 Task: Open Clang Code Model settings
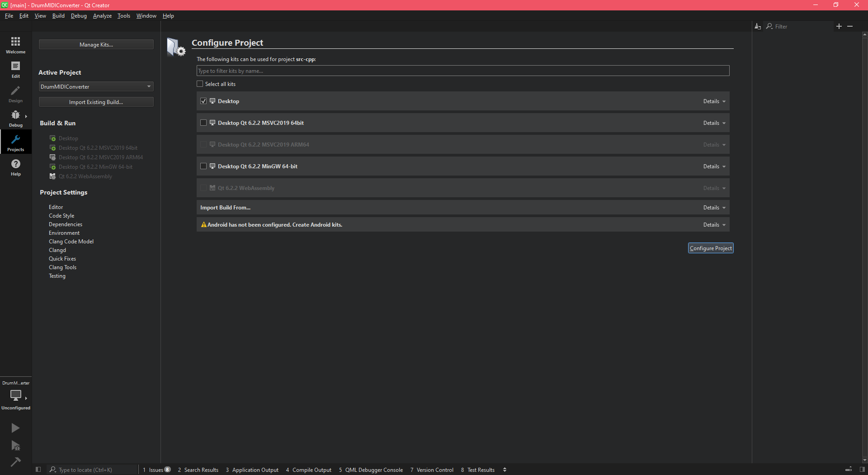(x=71, y=242)
